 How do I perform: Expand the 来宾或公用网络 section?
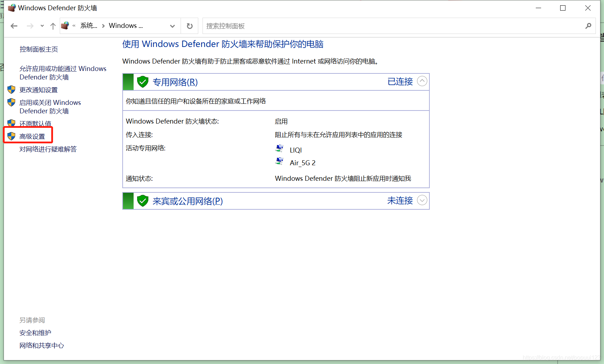422,200
